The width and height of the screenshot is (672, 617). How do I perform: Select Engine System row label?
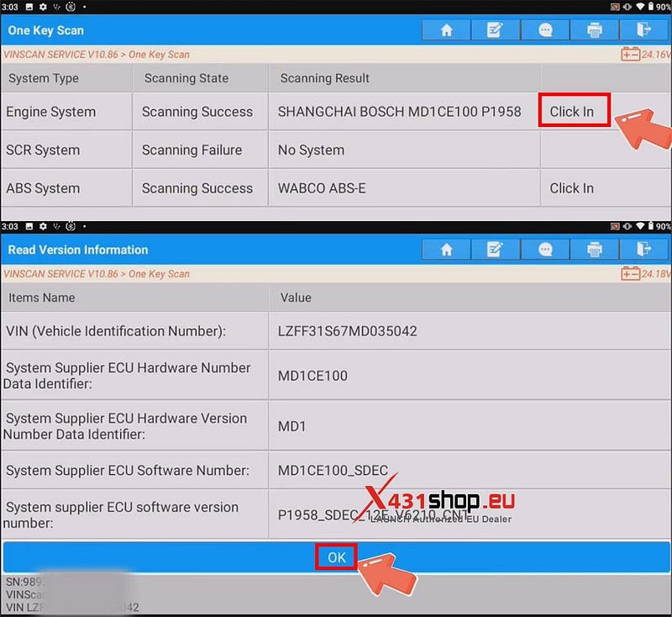(50, 112)
